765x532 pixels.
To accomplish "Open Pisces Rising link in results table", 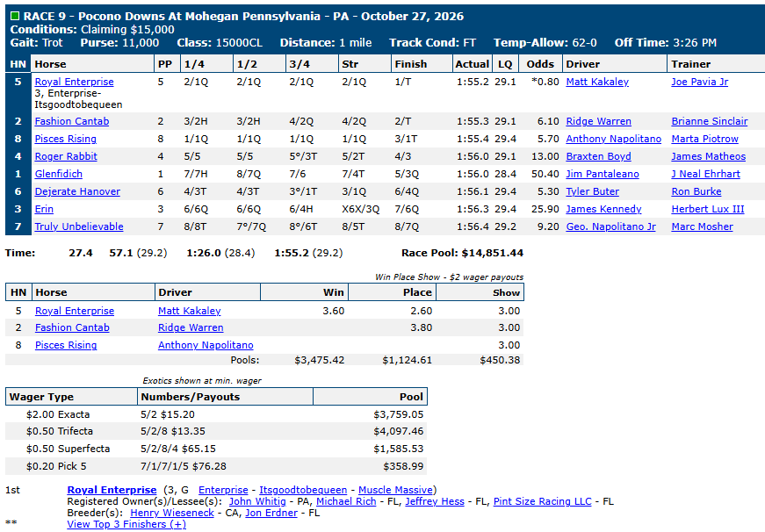I will 65,139.
